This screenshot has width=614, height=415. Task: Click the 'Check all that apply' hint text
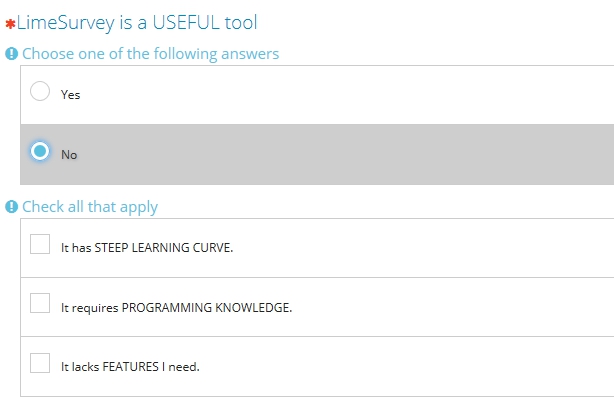click(90, 207)
